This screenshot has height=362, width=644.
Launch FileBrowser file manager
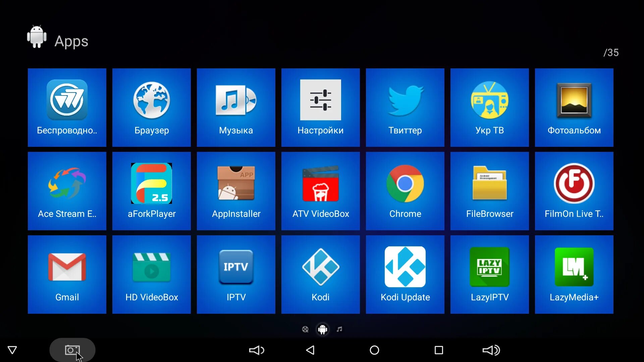click(489, 191)
